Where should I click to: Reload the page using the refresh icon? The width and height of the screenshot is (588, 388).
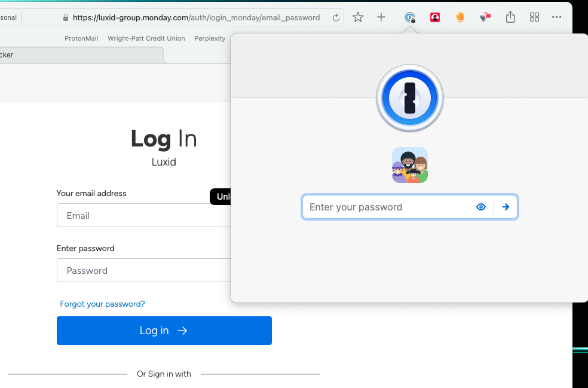click(336, 17)
